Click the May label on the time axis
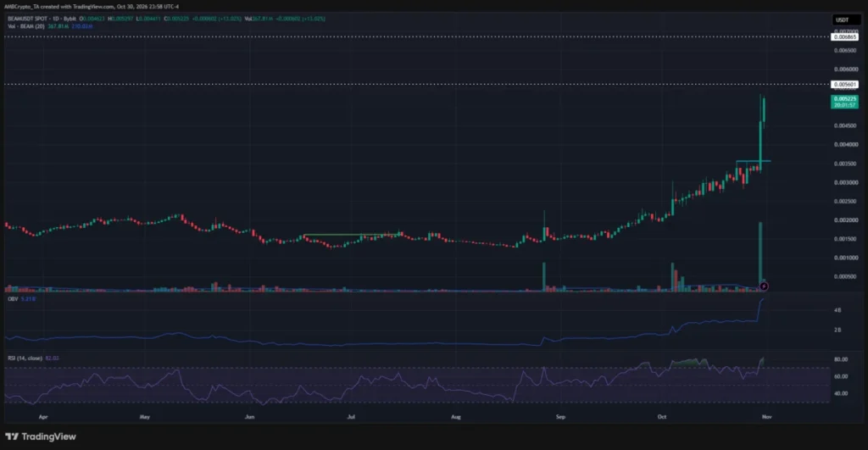 click(145, 417)
